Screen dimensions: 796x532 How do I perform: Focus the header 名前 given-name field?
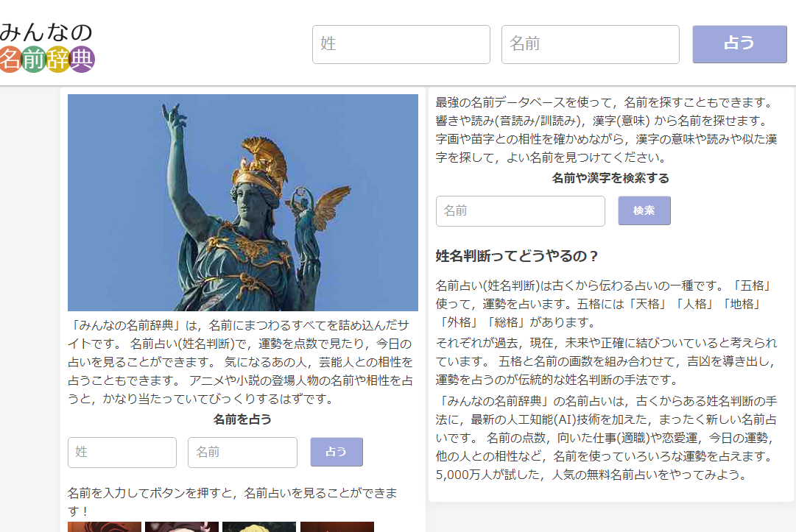(x=590, y=44)
